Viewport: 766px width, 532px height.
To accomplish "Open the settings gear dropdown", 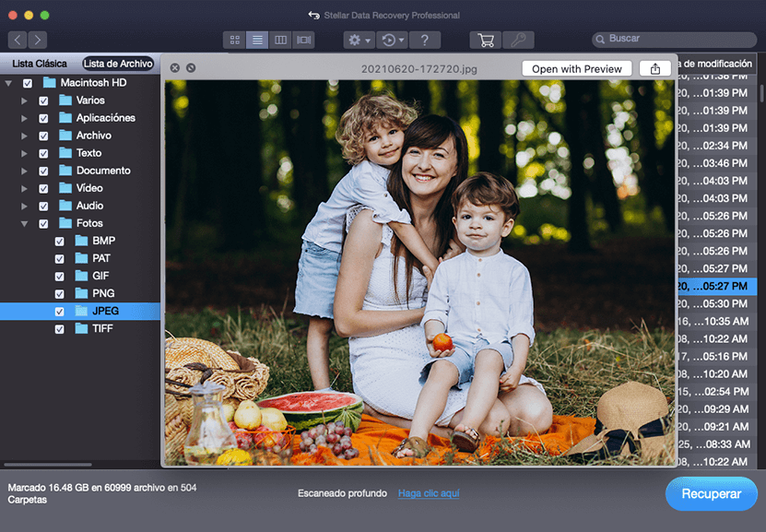I will pyautogui.click(x=358, y=40).
